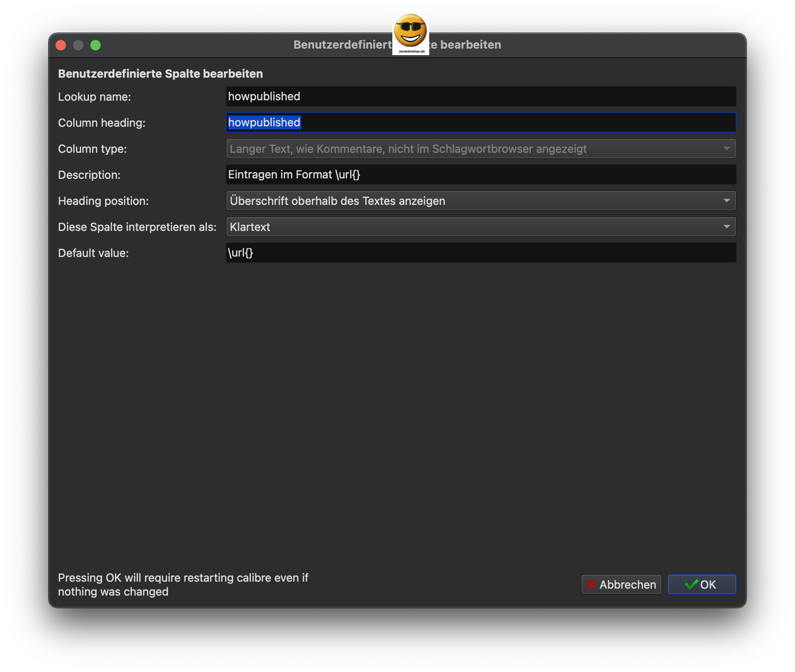
Task: Expand the Heading position dropdown
Action: pos(481,201)
